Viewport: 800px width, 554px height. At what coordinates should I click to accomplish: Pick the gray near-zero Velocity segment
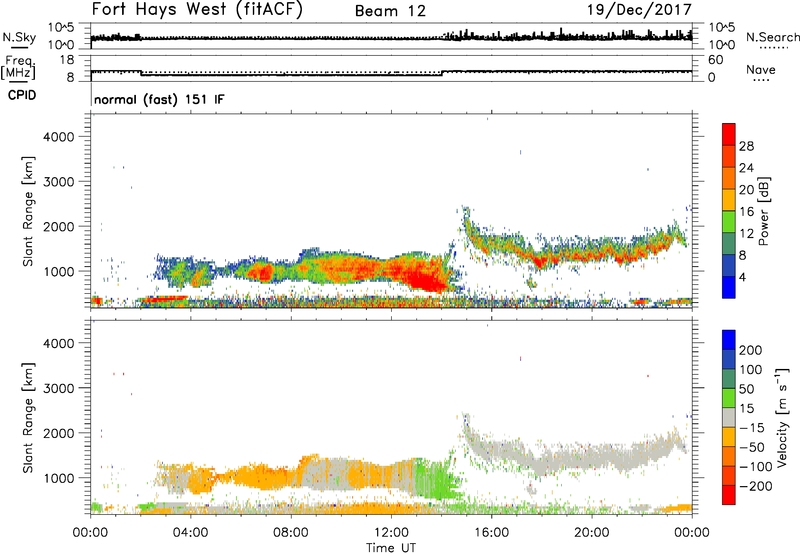click(729, 417)
